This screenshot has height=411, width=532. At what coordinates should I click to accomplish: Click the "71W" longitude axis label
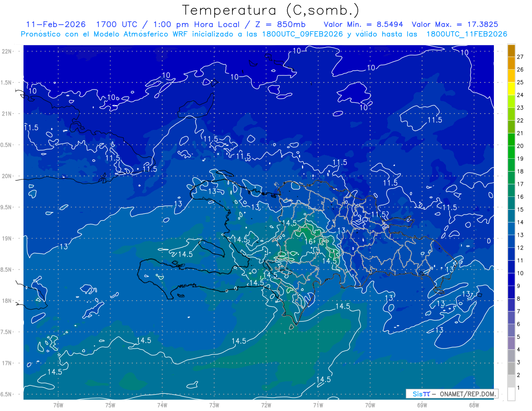[318, 405]
